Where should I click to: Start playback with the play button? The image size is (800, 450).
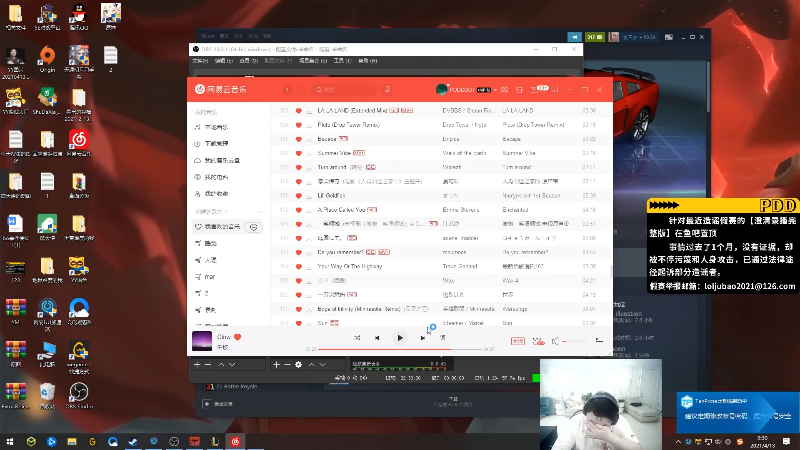tap(400, 338)
